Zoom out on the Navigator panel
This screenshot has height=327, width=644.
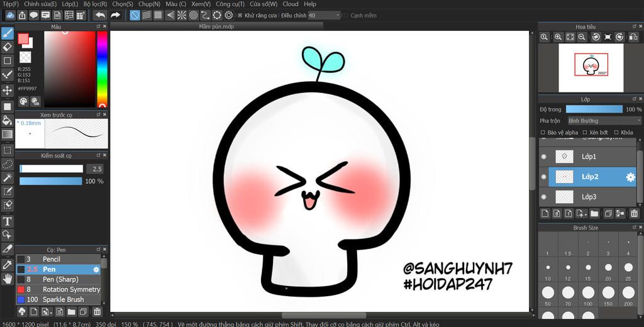582,37
